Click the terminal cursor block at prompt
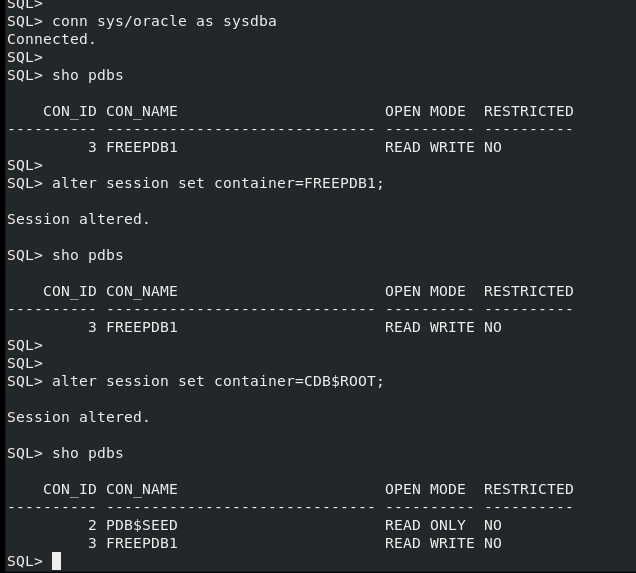 tap(56, 561)
